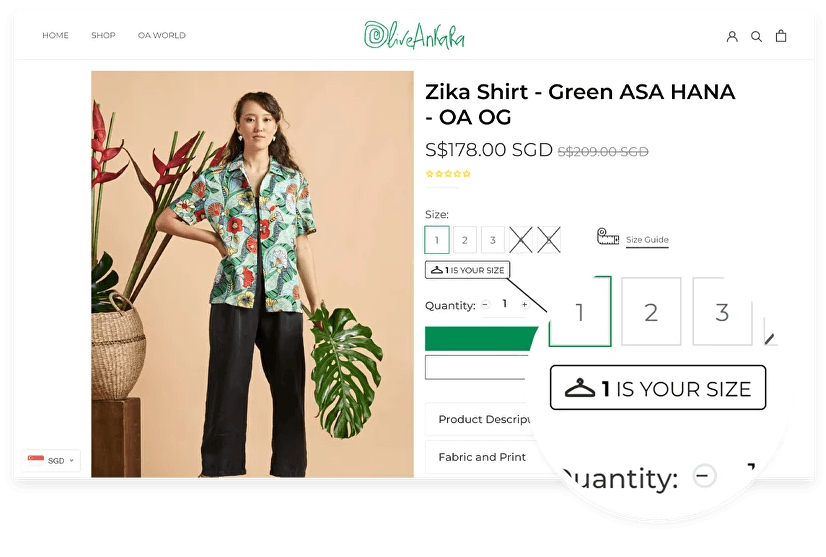Go to the HOME menu item

click(x=55, y=35)
